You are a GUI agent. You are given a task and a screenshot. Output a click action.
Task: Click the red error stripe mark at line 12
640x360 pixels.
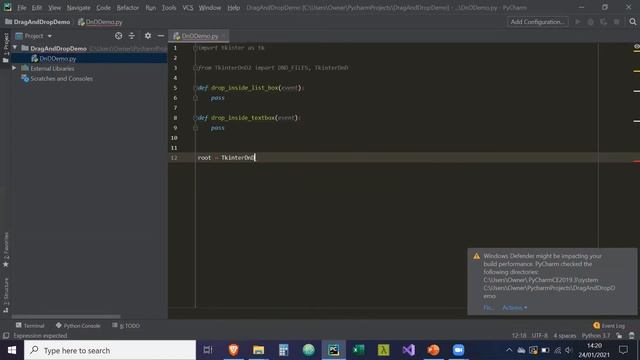click(x=636, y=162)
